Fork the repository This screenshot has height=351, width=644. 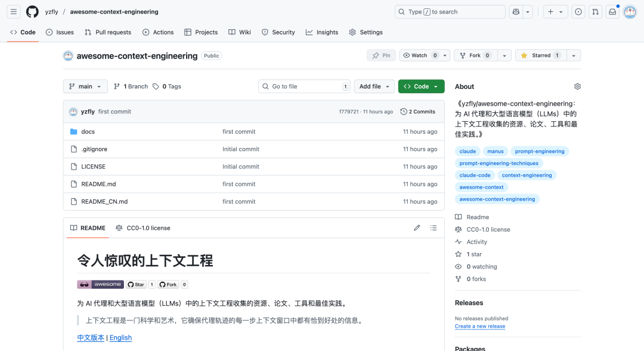pos(476,56)
